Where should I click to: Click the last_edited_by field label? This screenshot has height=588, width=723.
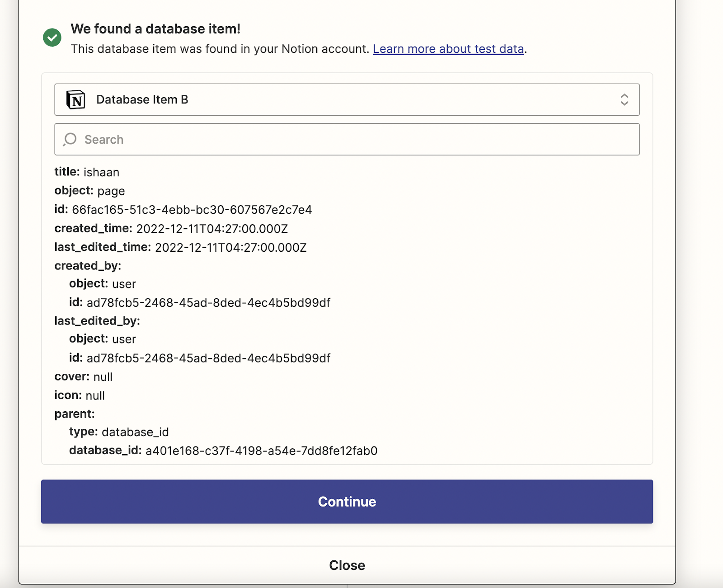(x=97, y=321)
